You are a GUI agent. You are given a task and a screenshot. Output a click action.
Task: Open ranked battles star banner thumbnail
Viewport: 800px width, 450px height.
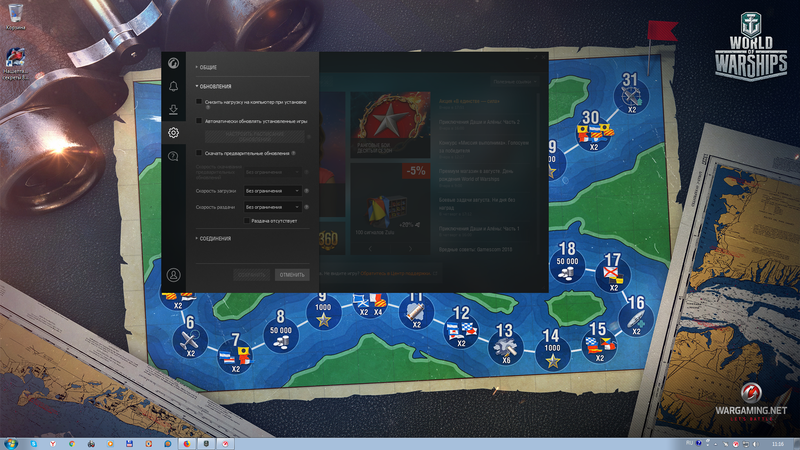390,124
